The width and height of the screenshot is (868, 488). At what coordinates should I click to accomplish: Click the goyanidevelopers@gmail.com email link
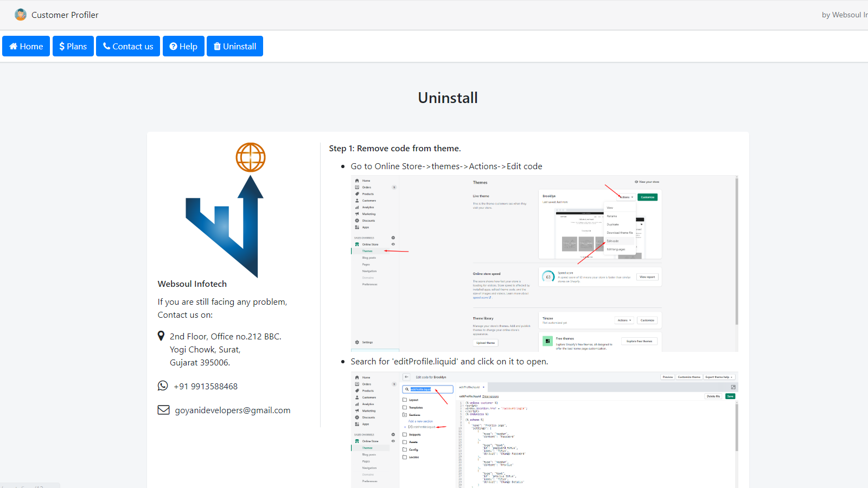coord(232,410)
